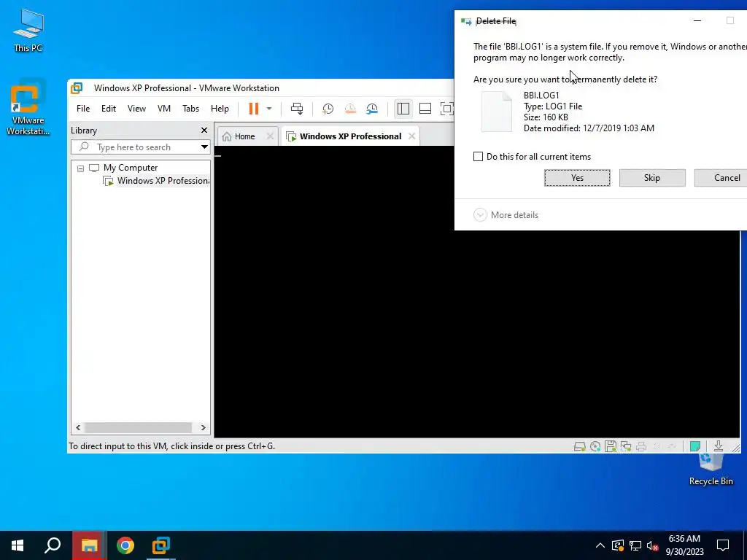This screenshot has height=560, width=747.
Task: Open Google Chrome from taskbar
Action: click(x=125, y=545)
